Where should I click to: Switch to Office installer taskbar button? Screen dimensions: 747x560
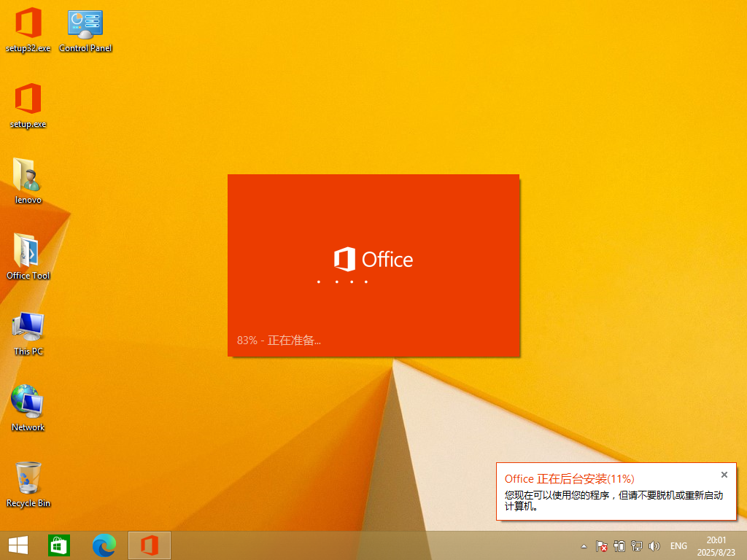(150, 545)
